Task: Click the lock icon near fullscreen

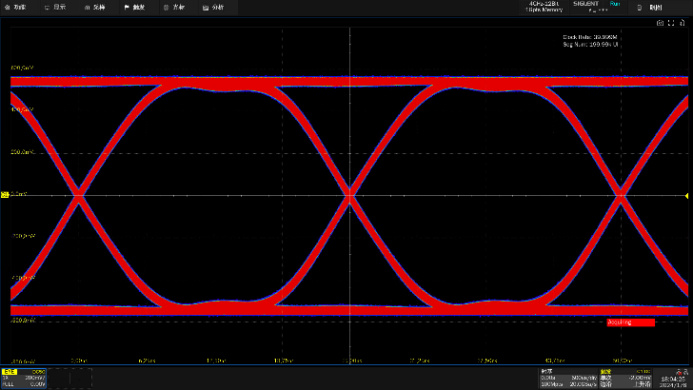Action: (682, 23)
